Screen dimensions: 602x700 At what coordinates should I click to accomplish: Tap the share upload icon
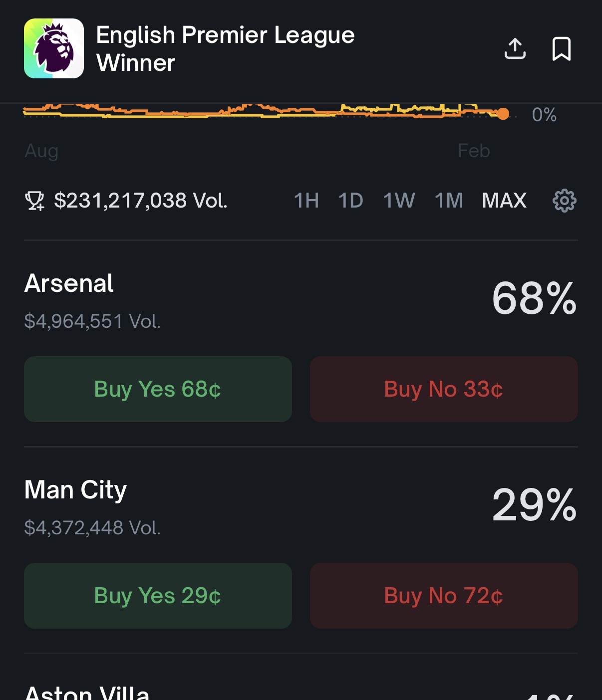tap(515, 48)
